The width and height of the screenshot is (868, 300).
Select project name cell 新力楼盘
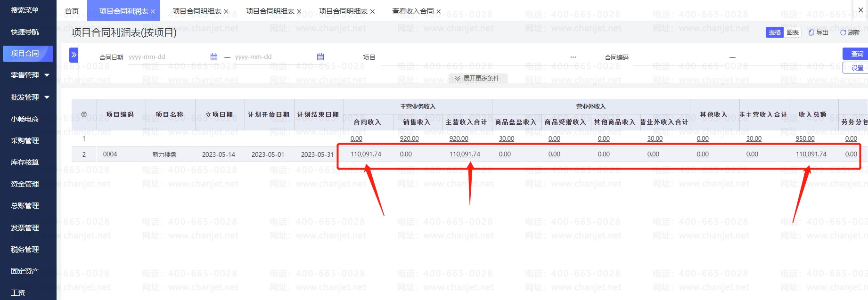164,154
